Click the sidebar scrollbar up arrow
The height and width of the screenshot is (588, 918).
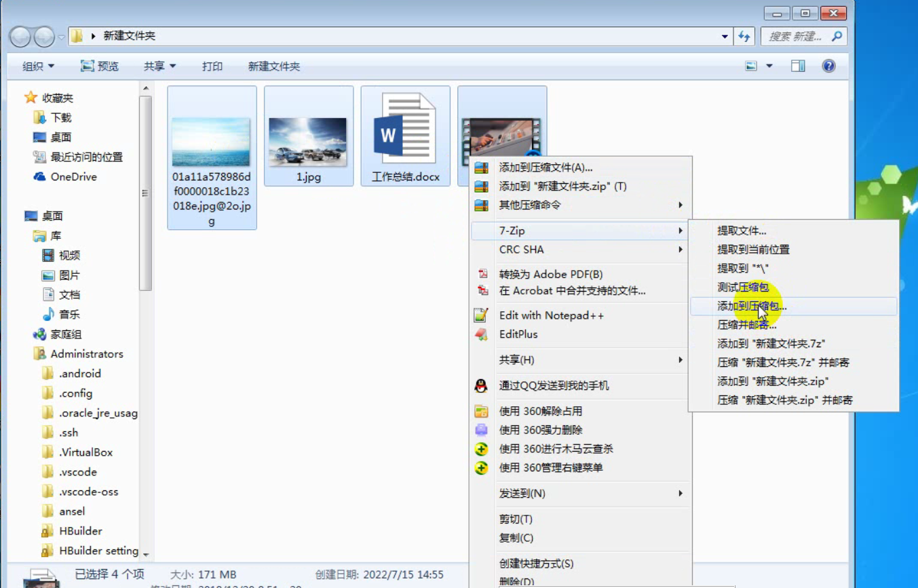[145, 88]
